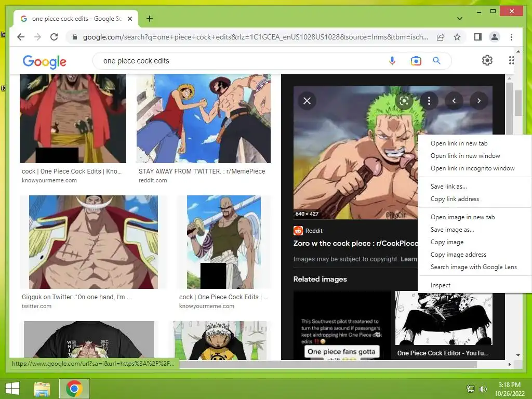Close the Google Search tab

tap(130, 19)
